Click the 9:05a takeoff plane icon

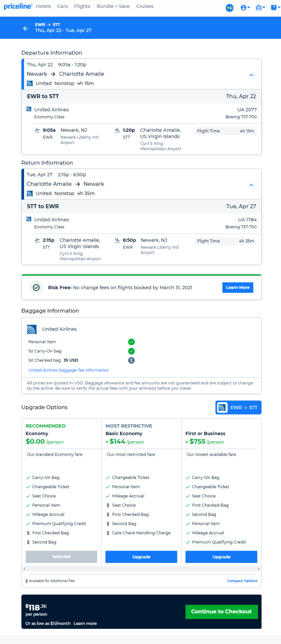pos(37,130)
